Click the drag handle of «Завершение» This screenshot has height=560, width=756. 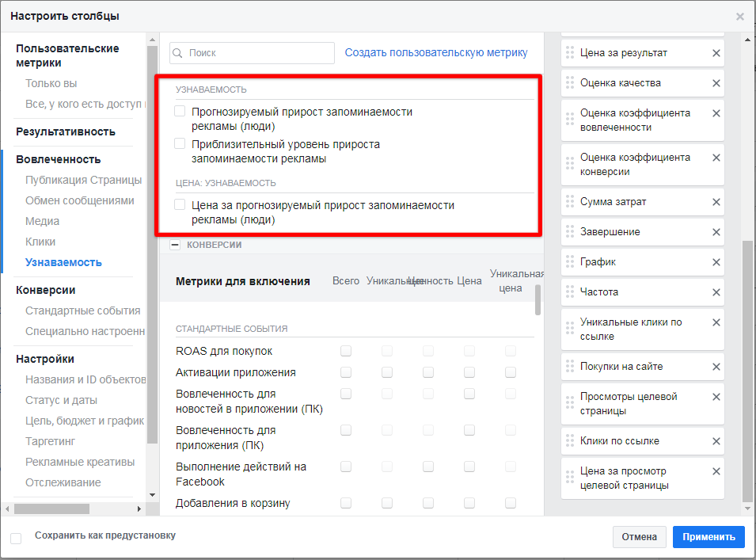(570, 232)
